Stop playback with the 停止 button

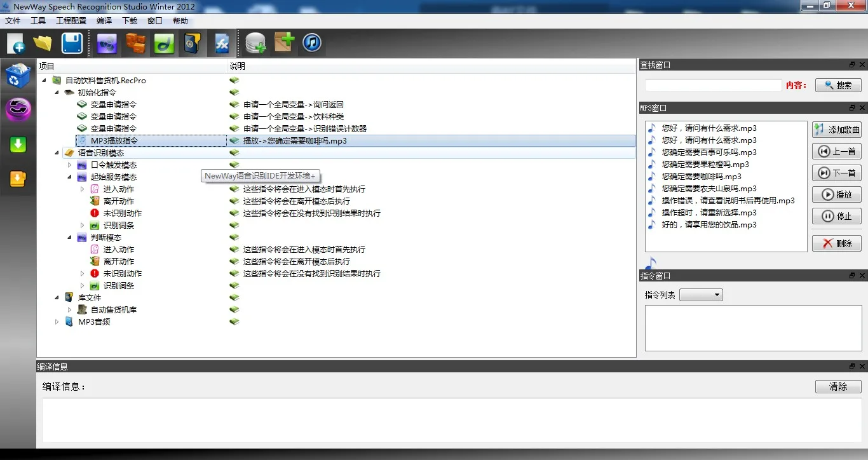coord(837,216)
